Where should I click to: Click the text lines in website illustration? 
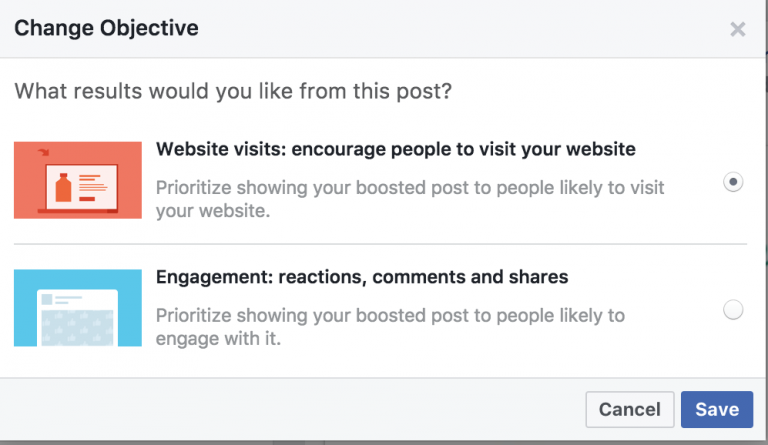pyautogui.click(x=91, y=183)
